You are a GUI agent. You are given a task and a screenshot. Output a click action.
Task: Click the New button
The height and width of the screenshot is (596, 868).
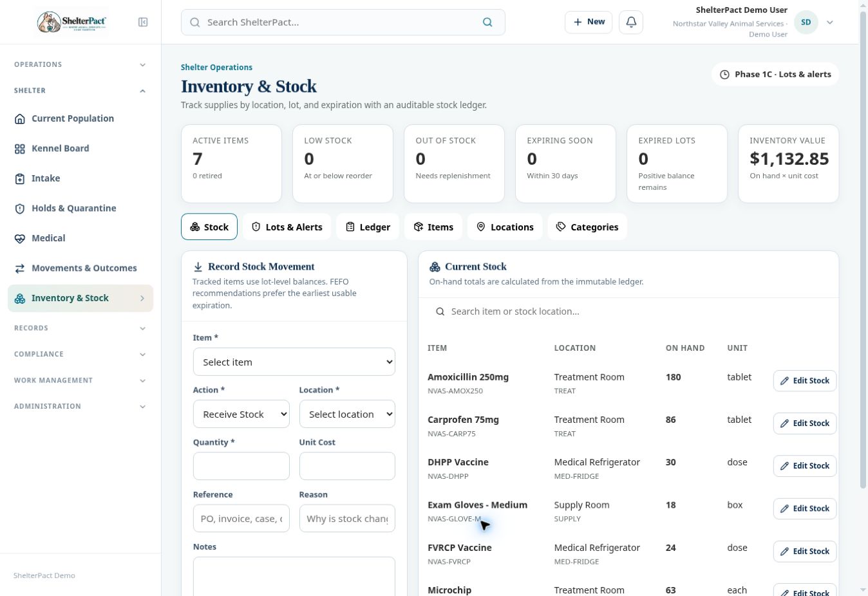tap(589, 22)
